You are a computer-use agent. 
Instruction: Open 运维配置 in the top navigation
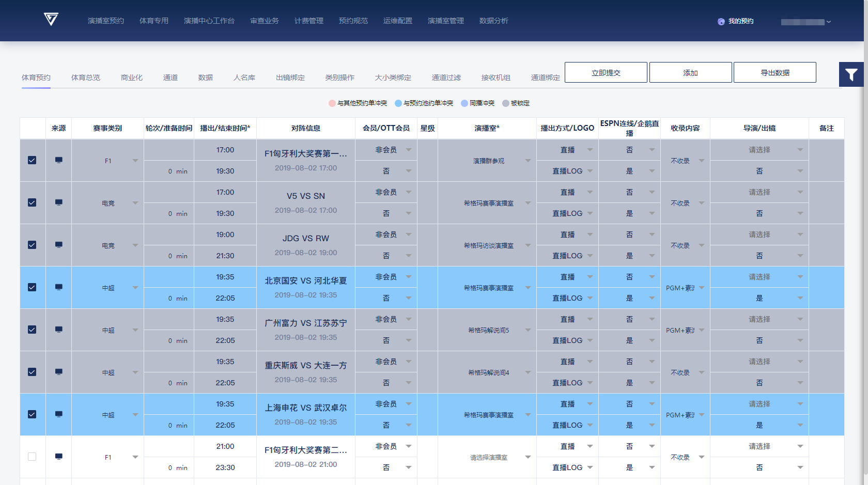pyautogui.click(x=398, y=21)
